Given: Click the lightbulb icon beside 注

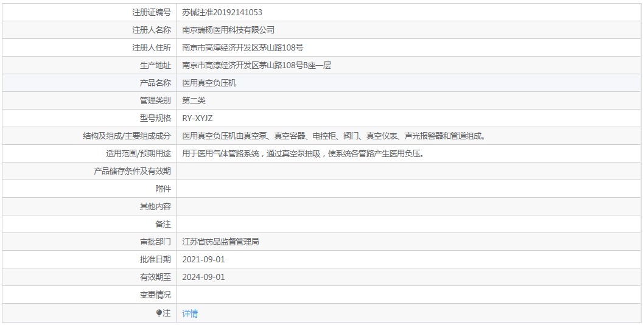Looking at the screenshot, I should [x=159, y=313].
